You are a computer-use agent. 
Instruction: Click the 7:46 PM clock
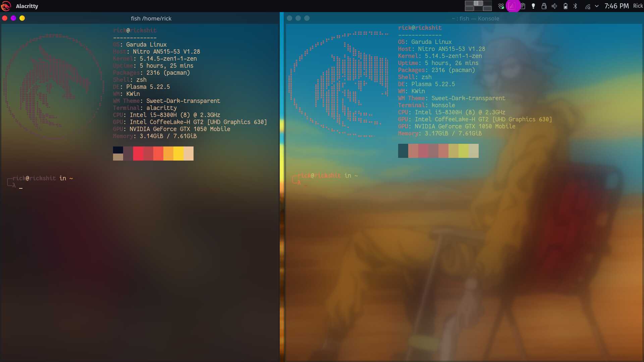[x=616, y=6]
